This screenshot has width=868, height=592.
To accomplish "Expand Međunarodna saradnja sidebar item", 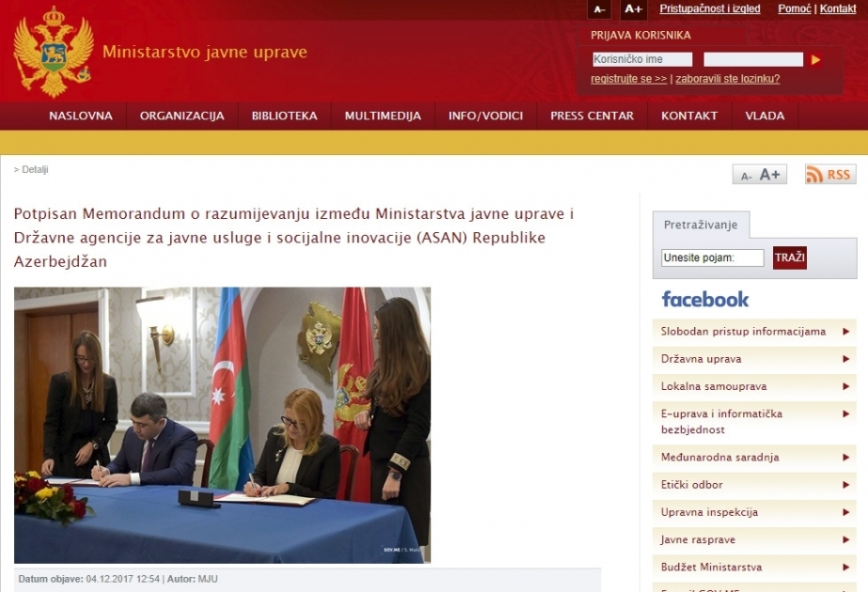I will [x=754, y=457].
